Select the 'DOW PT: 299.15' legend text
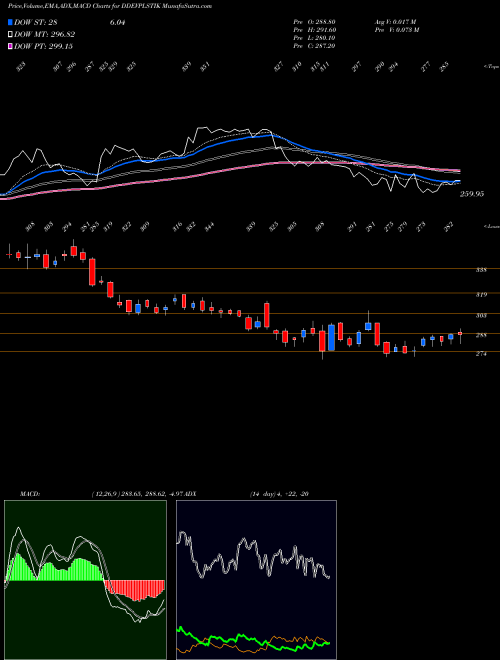 [x=43, y=46]
